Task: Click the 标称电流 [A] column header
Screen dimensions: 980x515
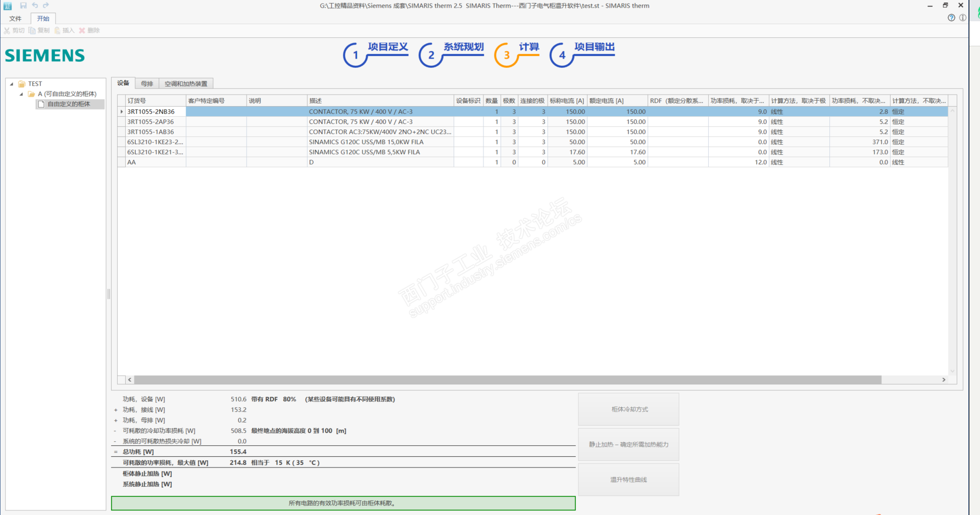Action: tap(567, 101)
